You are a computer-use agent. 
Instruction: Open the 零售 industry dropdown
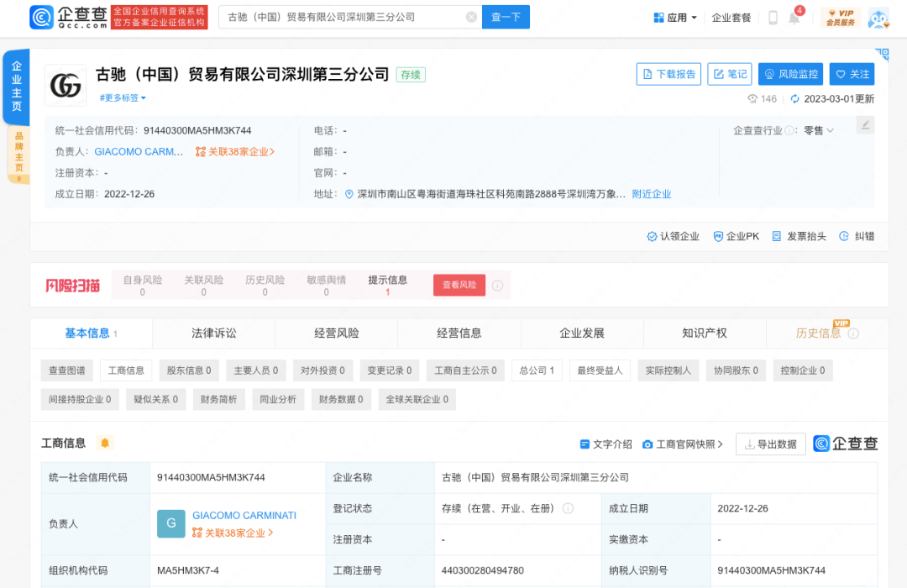pos(819,130)
